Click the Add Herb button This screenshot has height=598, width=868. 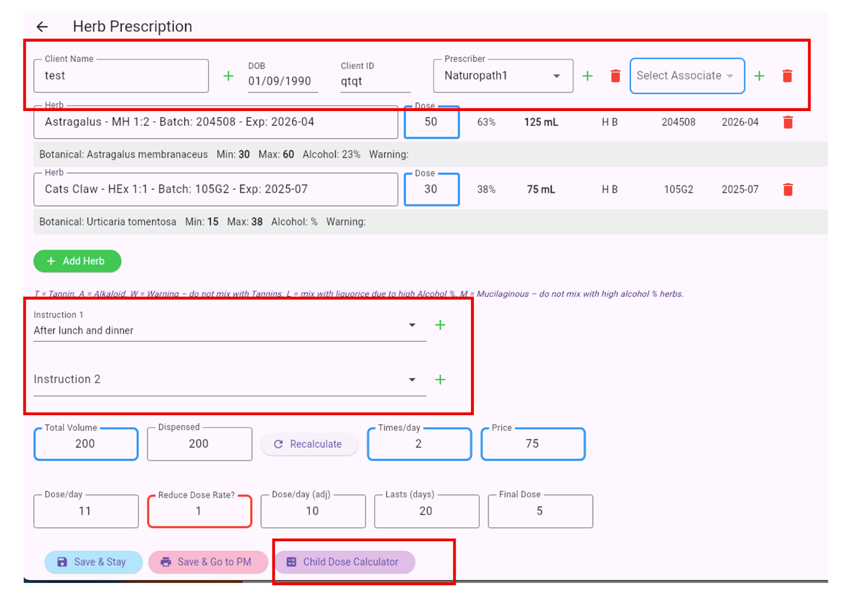(x=77, y=261)
